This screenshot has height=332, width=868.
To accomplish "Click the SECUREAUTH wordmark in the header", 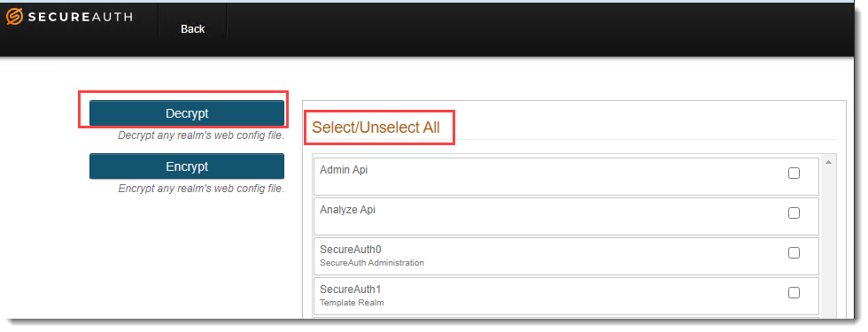I will [x=81, y=17].
